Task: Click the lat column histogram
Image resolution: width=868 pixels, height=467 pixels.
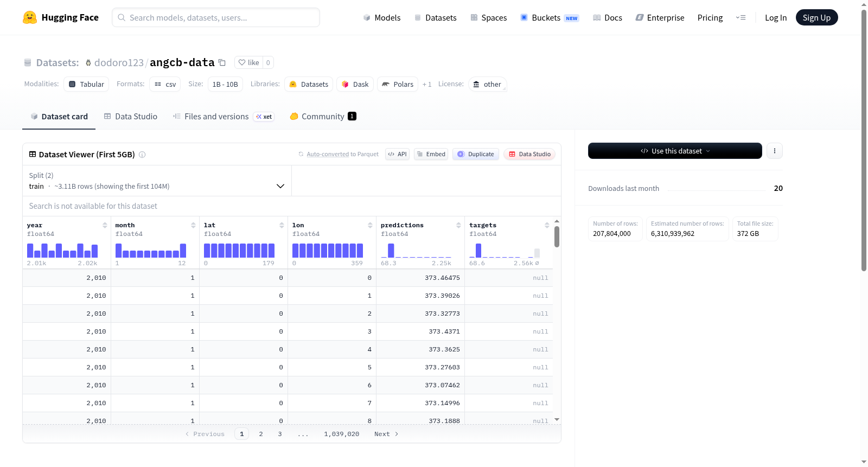Action: [239, 250]
